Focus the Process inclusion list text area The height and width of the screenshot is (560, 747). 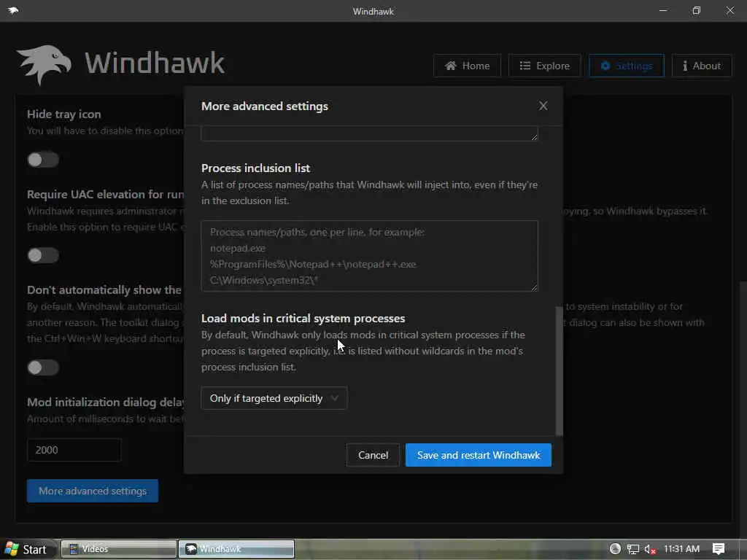[x=370, y=256]
